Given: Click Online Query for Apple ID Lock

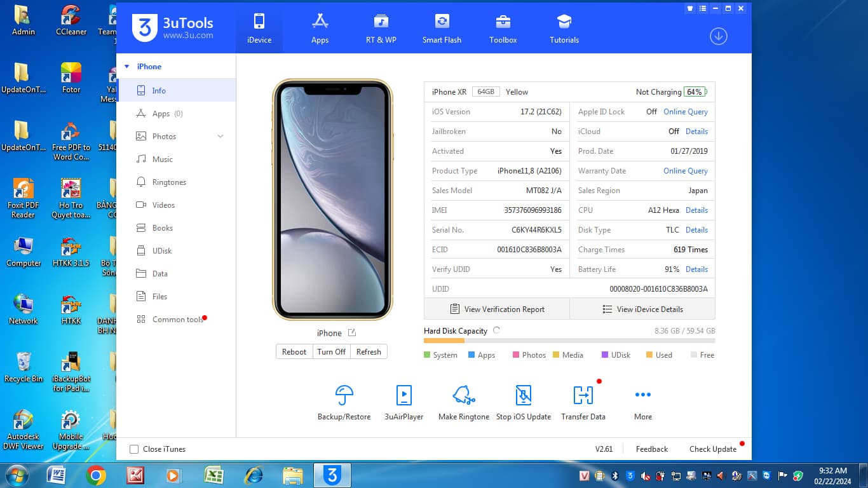Looking at the screenshot, I should [686, 111].
